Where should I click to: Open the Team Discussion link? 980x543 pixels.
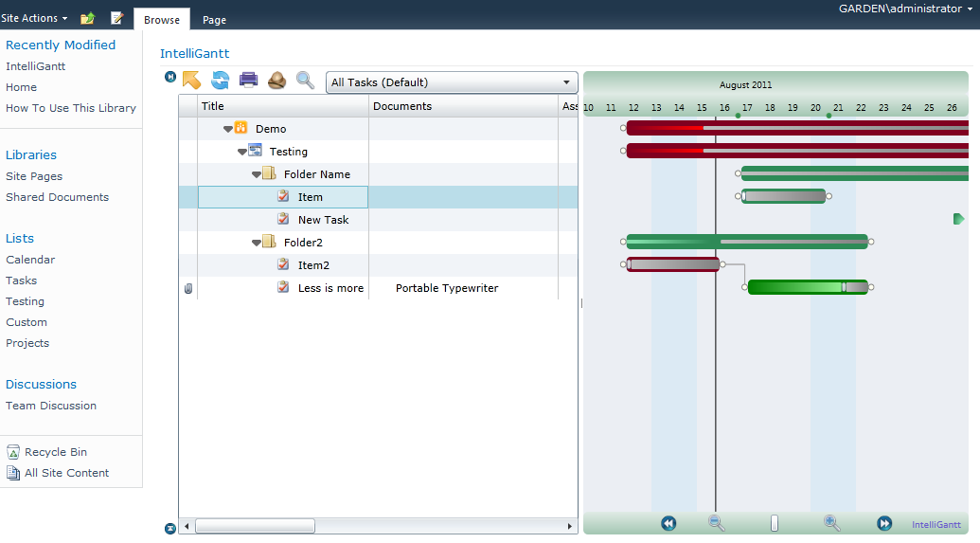51,406
